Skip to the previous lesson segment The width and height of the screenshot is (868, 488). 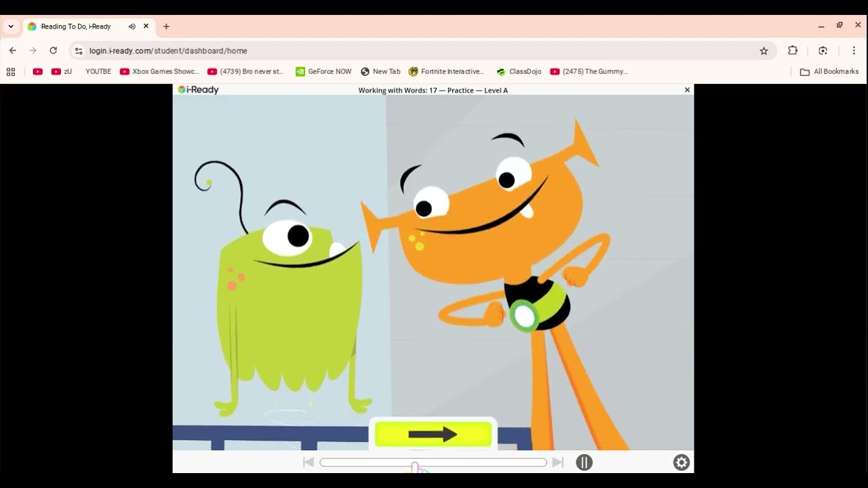[x=308, y=462]
